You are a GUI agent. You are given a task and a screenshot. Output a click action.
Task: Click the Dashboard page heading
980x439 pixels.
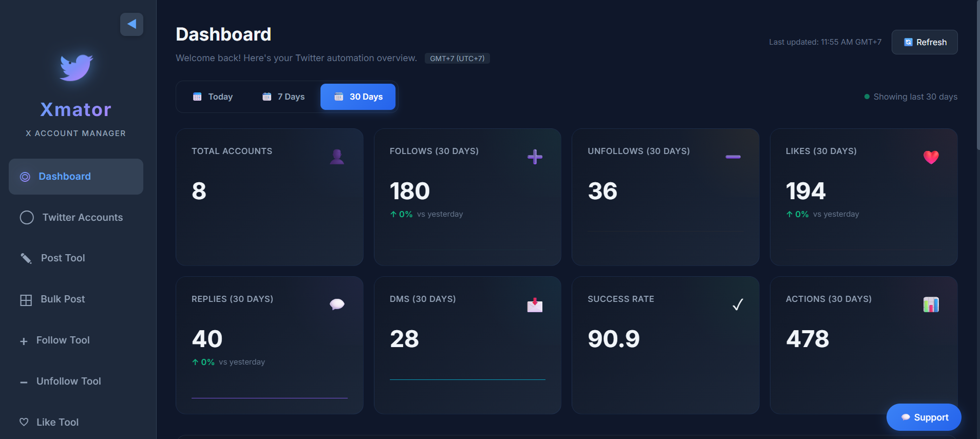tap(223, 34)
